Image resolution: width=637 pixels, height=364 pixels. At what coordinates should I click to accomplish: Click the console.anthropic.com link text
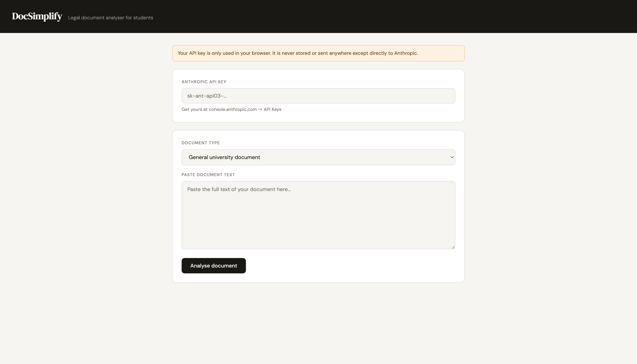[x=232, y=109]
